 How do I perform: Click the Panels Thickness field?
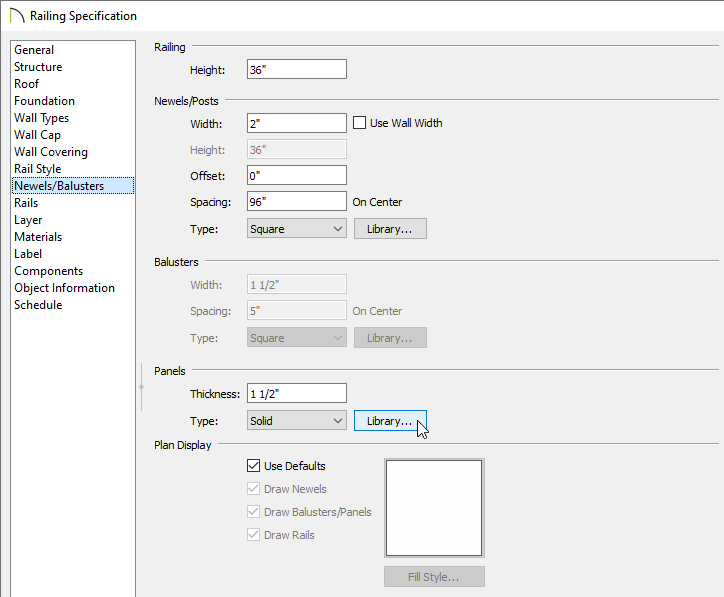coord(297,393)
